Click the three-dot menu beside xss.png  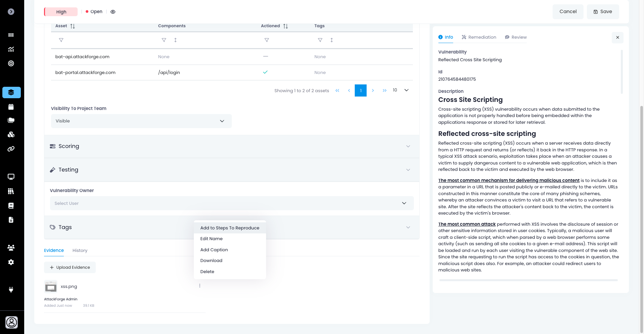pyautogui.click(x=200, y=286)
